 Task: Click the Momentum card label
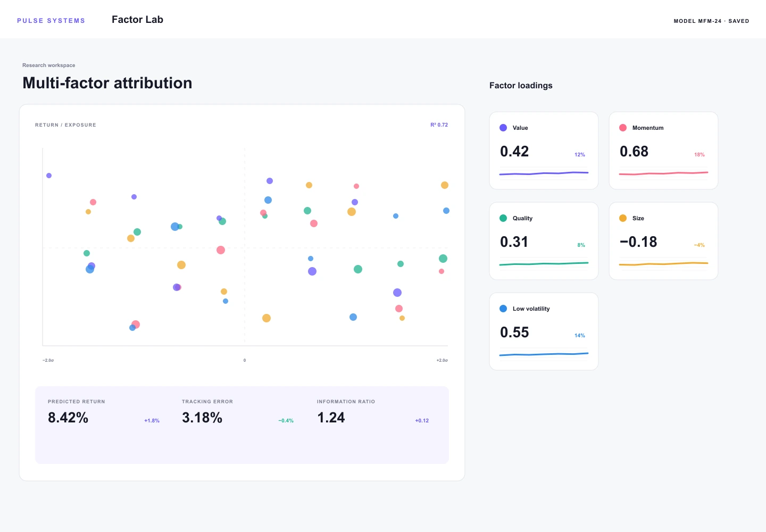pyautogui.click(x=648, y=128)
